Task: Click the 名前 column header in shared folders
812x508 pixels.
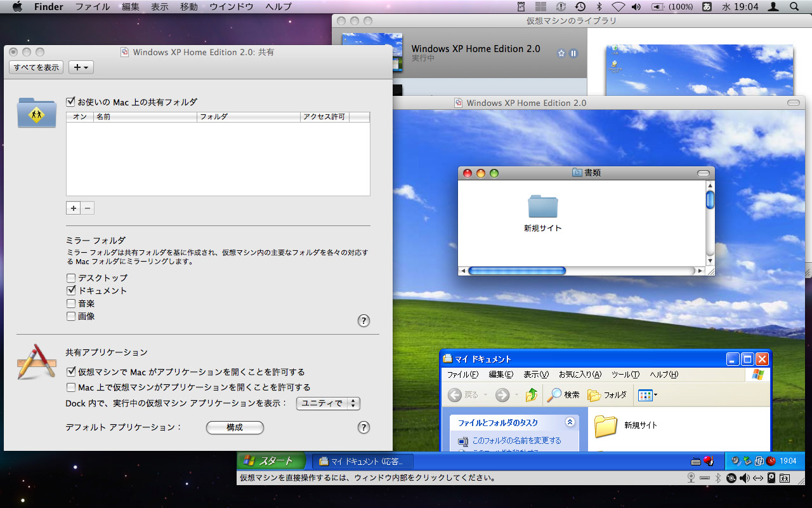Action: click(x=145, y=117)
